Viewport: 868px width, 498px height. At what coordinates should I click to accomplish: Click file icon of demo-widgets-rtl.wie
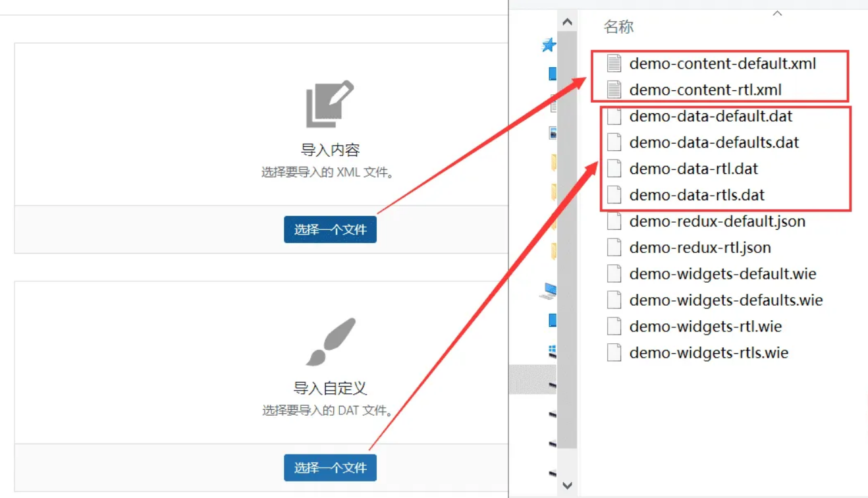tap(614, 327)
